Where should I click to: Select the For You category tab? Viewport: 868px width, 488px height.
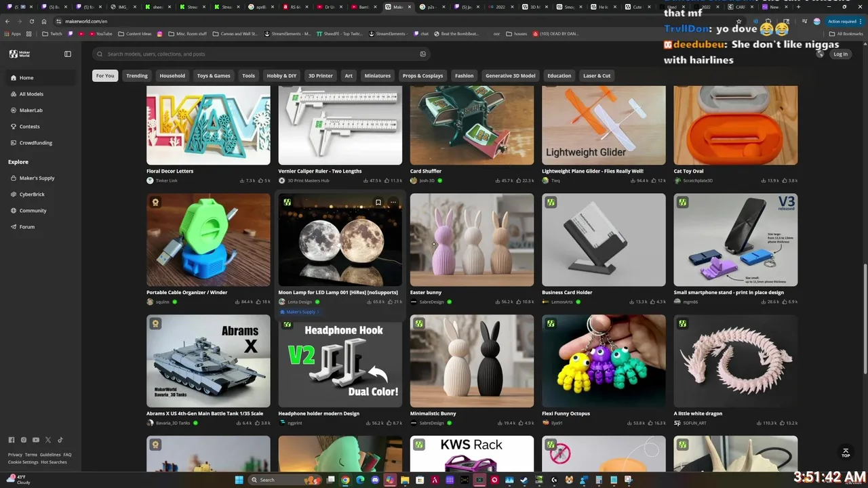(x=105, y=76)
